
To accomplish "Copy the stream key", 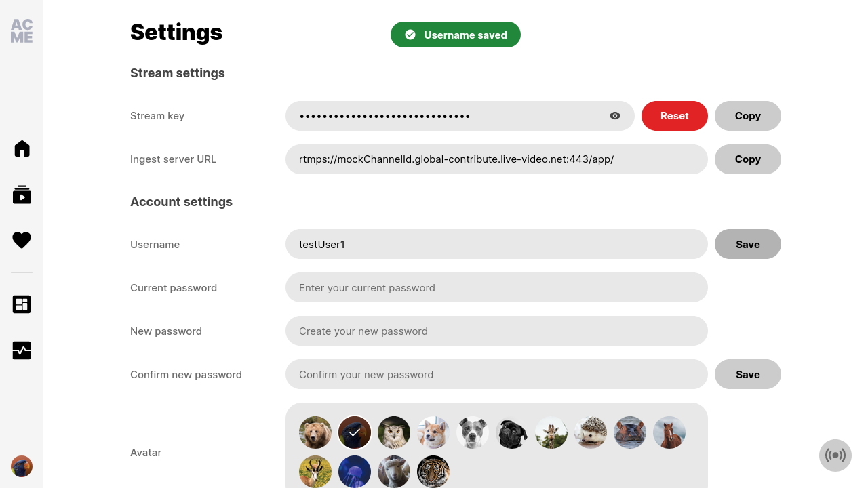I will 748,116.
